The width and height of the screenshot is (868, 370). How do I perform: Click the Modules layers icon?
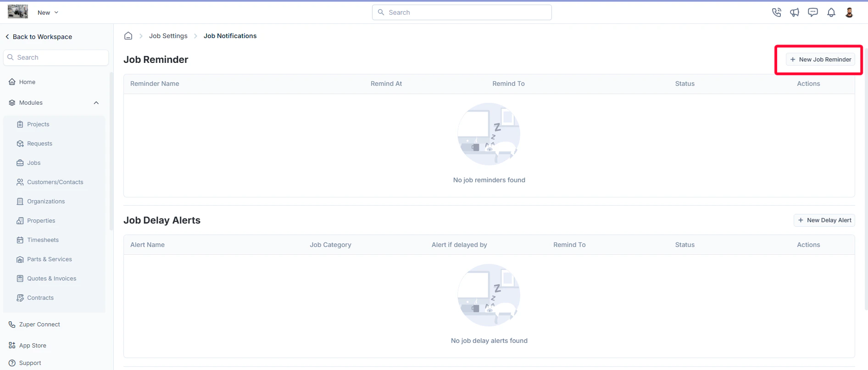(x=12, y=103)
